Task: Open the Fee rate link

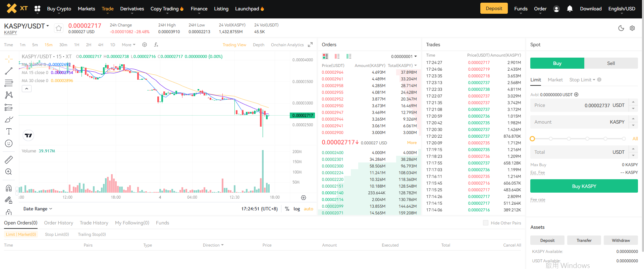Action: coord(538,200)
